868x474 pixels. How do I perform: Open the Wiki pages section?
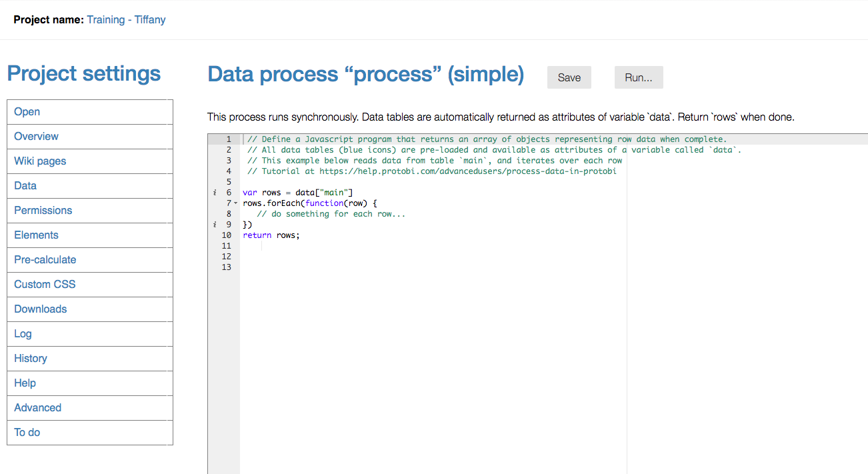39,161
